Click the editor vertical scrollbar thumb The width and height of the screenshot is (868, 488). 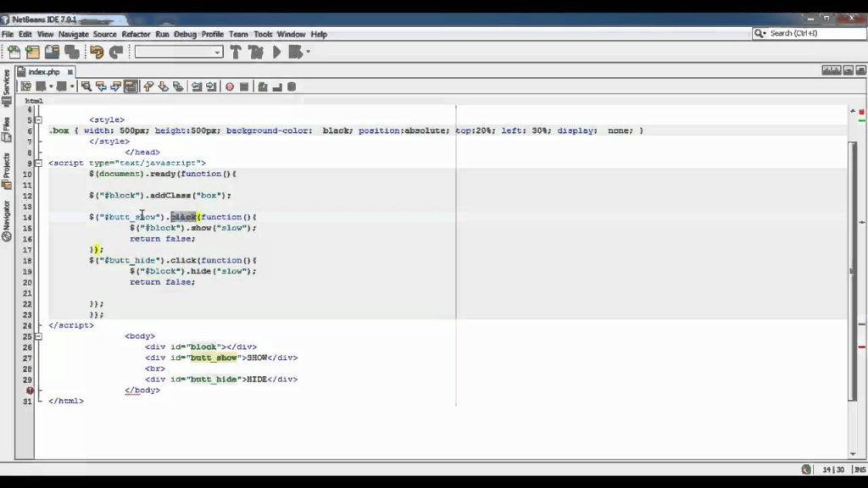[853, 271]
